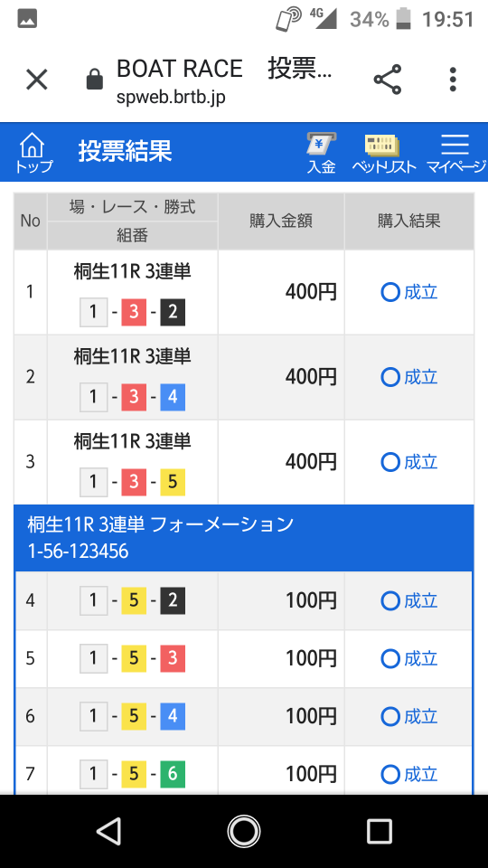Image resolution: width=488 pixels, height=868 pixels.
Task: Tap the トップ home icon
Action: point(33,153)
